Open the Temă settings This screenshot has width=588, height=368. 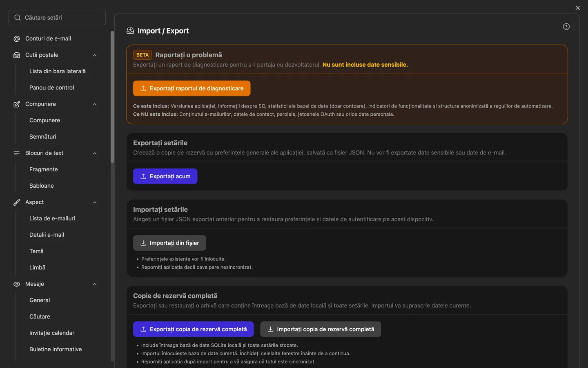(36, 251)
